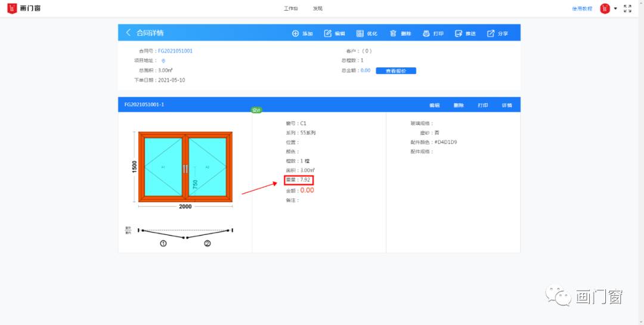Click the green 设计 badge
Screen dimensions: 644x325
tap(256, 110)
